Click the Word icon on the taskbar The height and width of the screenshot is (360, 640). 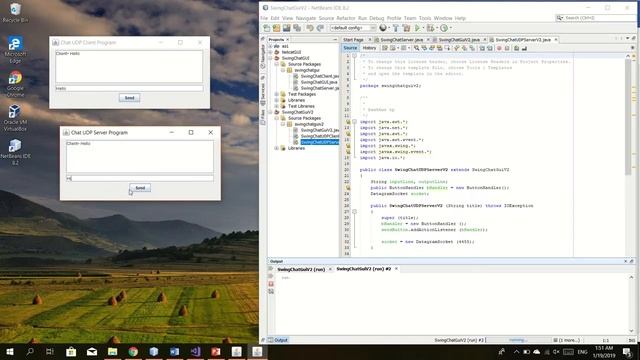[174, 351]
